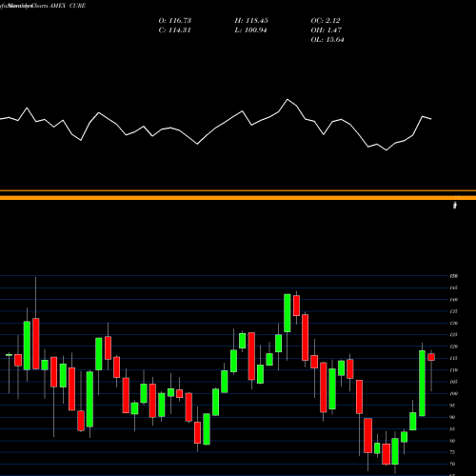The height and width of the screenshot is (476, 476).
Task: Click the 135 price axis label
Action: tap(454, 311)
